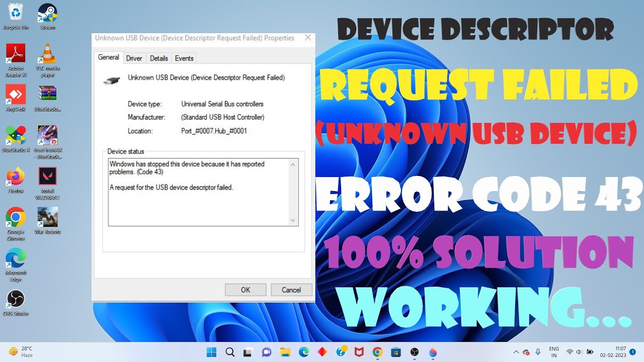Viewport: 644px width, 362px height.
Task: Click 'Universal Serial Bus controllers' device type text
Action: pyautogui.click(x=222, y=104)
